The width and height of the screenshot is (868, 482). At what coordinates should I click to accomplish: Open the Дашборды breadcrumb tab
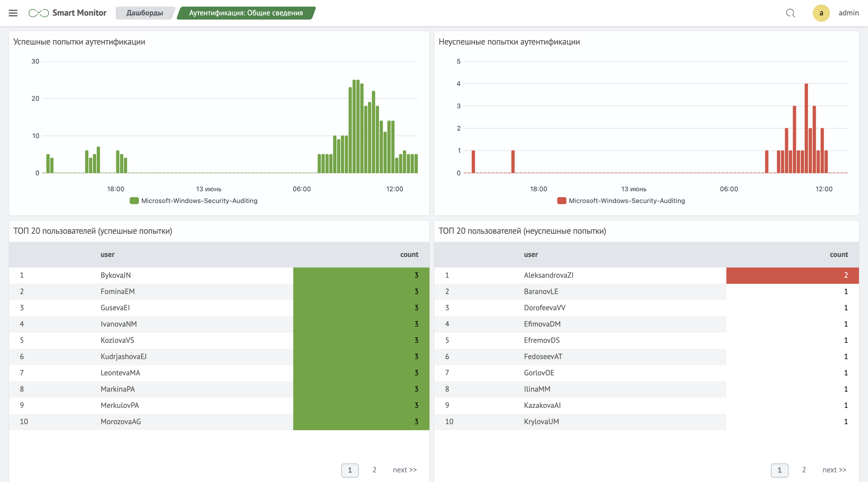[145, 13]
